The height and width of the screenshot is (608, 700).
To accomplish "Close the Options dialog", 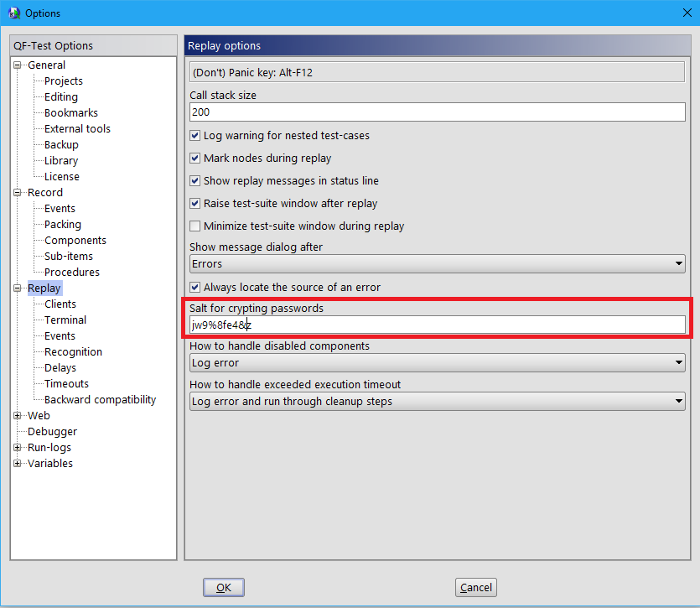I will 687,13.
